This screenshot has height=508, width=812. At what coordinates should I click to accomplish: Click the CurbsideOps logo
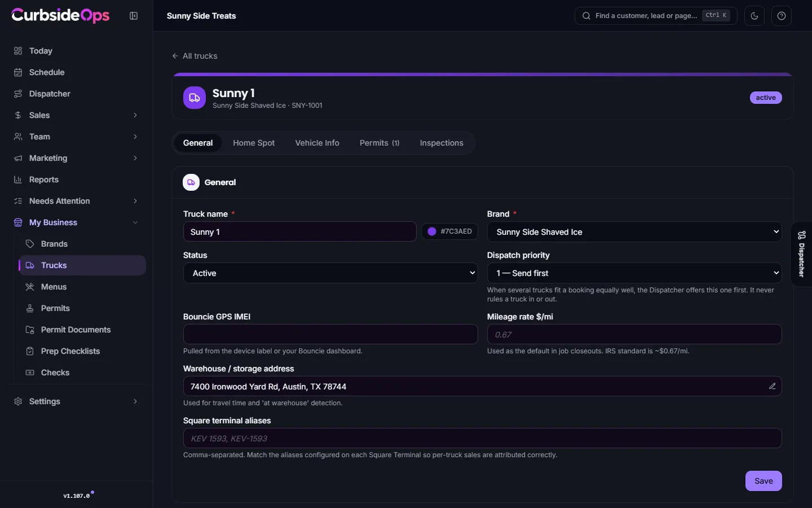[60, 15]
